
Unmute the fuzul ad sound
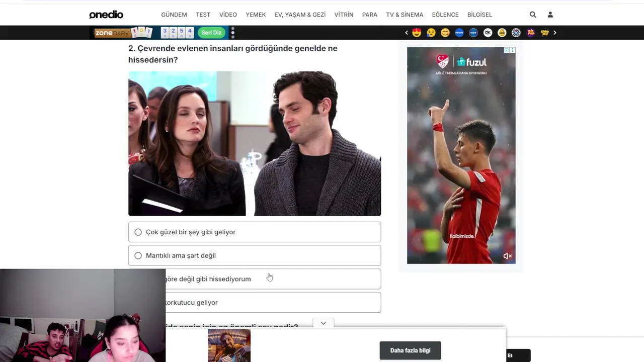(x=508, y=256)
